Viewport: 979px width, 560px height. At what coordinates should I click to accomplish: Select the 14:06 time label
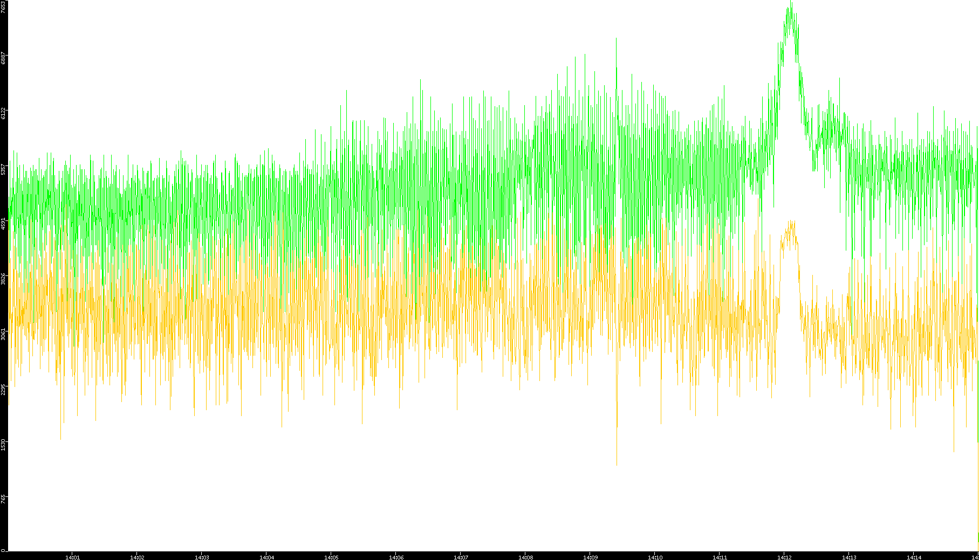tap(396, 557)
